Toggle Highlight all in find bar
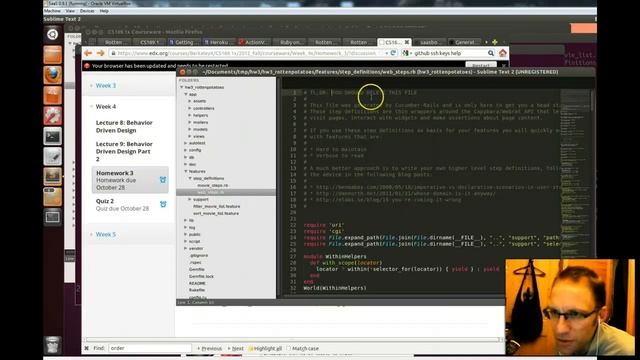Viewport: 640px width, 360px height. pos(266,349)
